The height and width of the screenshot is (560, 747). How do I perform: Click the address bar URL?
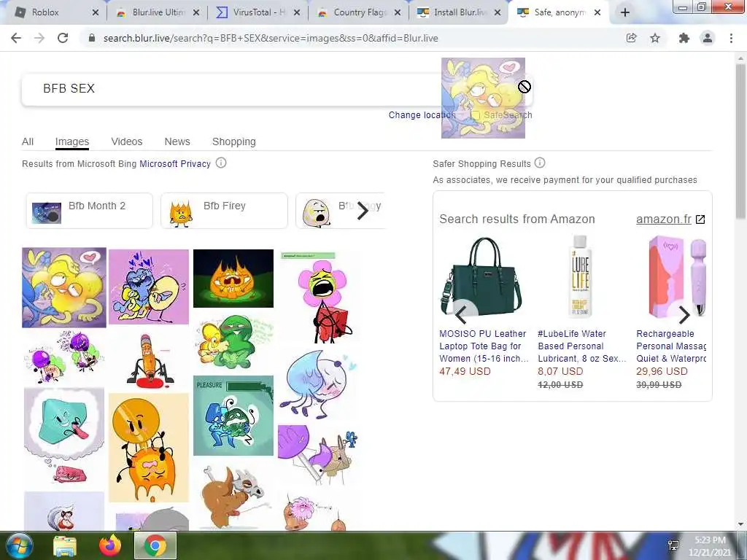click(x=271, y=38)
